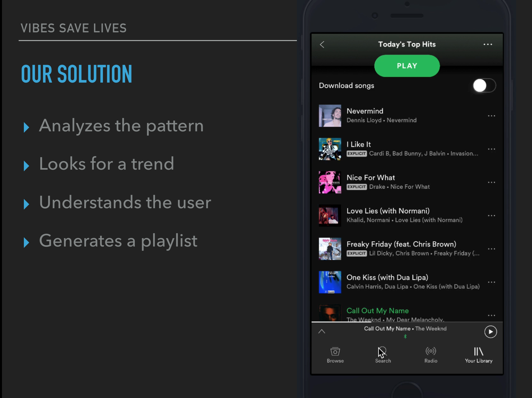The width and height of the screenshot is (532, 398).
Task: Open the playlist options three-dot menu at top
Action: pos(488,45)
